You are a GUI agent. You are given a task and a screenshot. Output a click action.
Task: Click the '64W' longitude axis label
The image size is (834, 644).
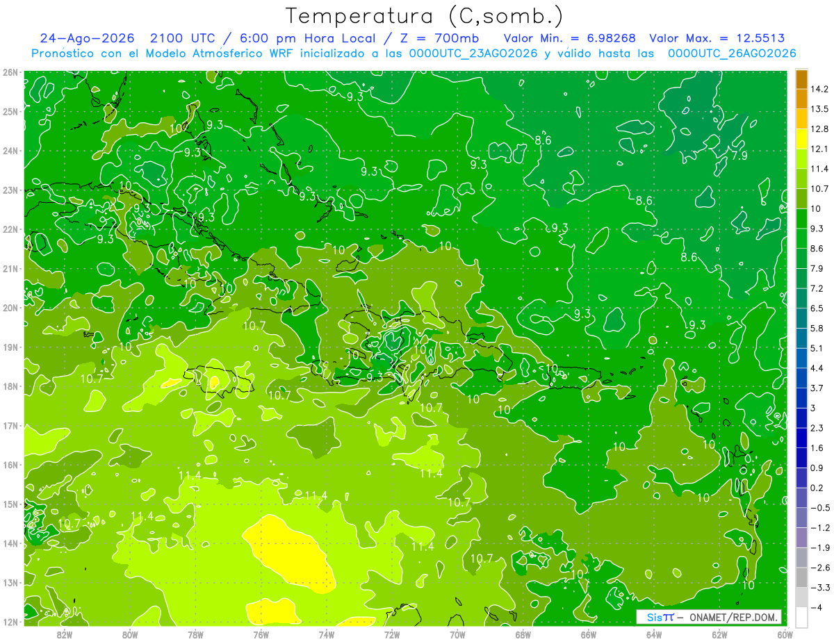(x=654, y=634)
